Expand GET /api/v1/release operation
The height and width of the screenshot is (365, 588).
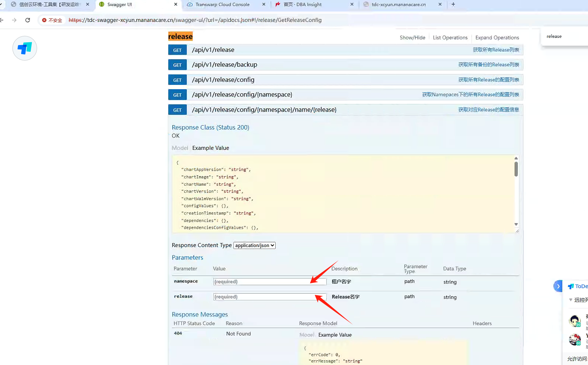coord(213,50)
